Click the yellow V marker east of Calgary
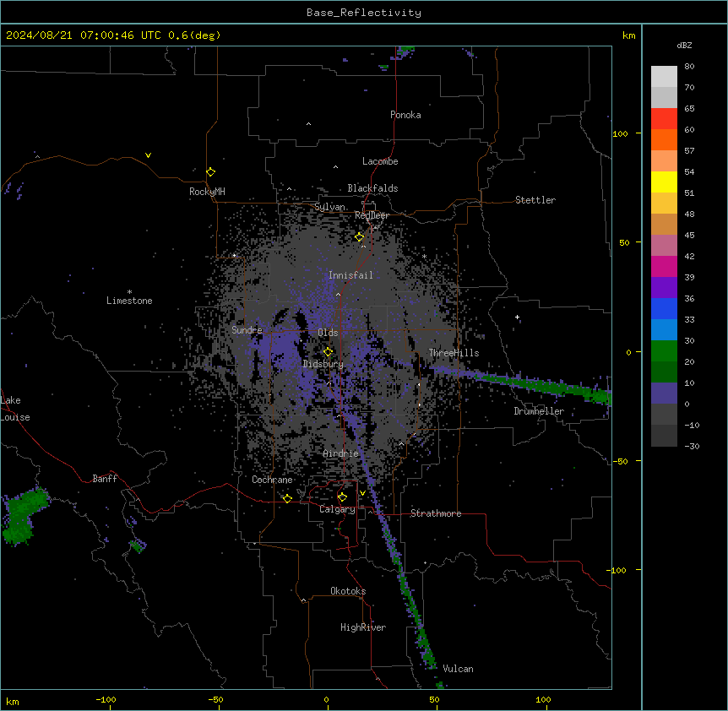Image resolution: width=728 pixels, height=711 pixels. click(362, 493)
